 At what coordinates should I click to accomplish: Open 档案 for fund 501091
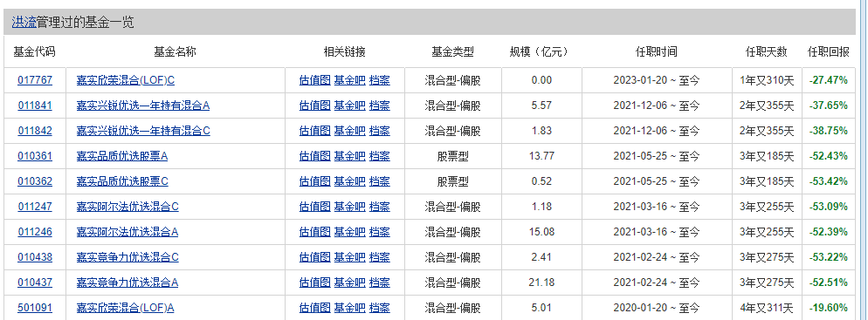coord(380,308)
